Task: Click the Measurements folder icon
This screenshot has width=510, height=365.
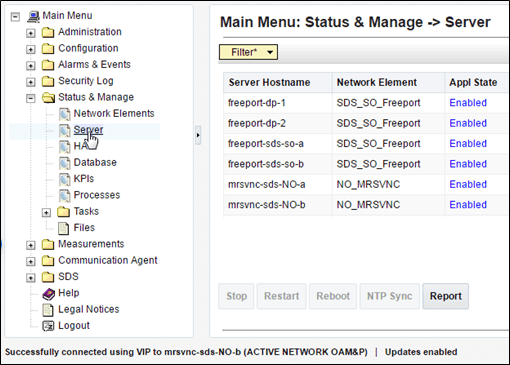Action: click(48, 245)
